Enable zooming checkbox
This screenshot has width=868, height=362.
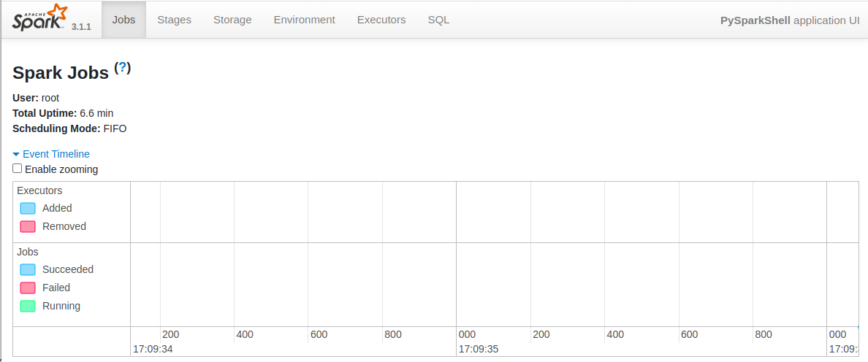point(18,169)
